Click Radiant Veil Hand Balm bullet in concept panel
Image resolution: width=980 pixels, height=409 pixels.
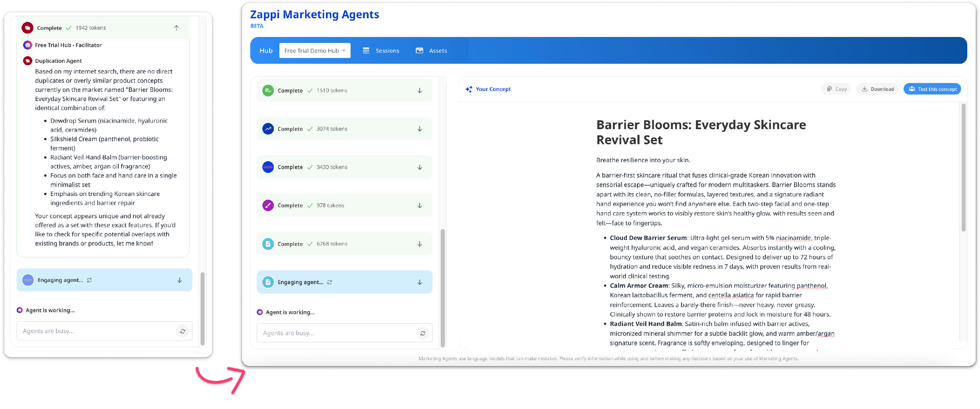coord(645,324)
